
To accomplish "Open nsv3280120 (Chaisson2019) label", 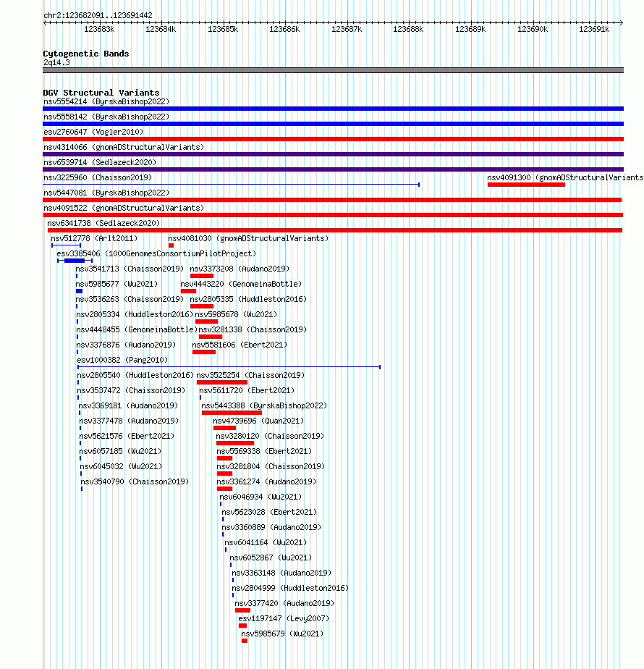I will pos(270,436).
